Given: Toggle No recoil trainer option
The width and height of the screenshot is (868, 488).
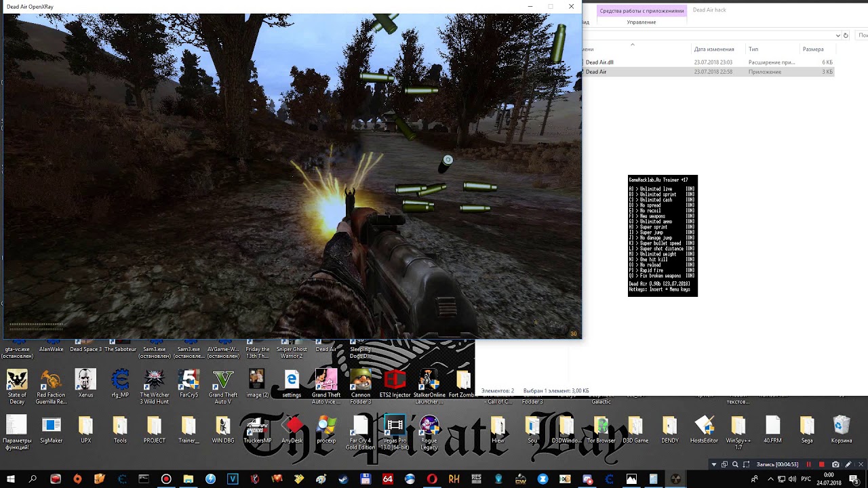Looking at the screenshot, I should pos(662,211).
